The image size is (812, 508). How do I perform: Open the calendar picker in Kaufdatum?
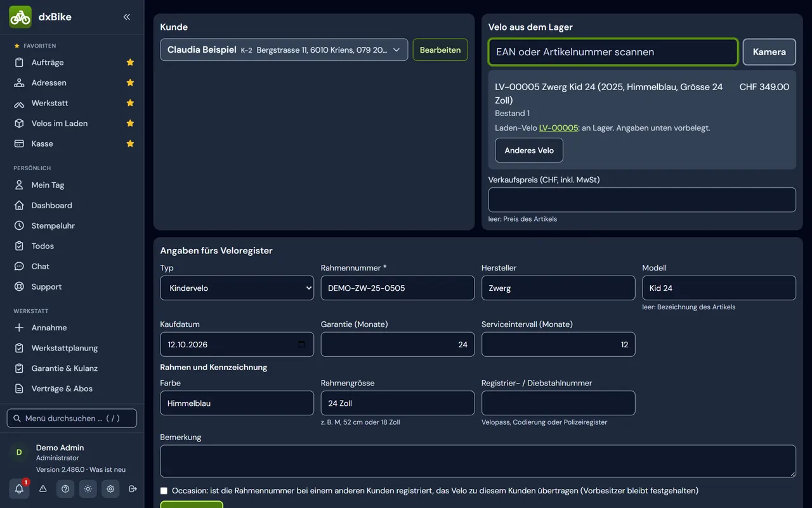point(301,345)
